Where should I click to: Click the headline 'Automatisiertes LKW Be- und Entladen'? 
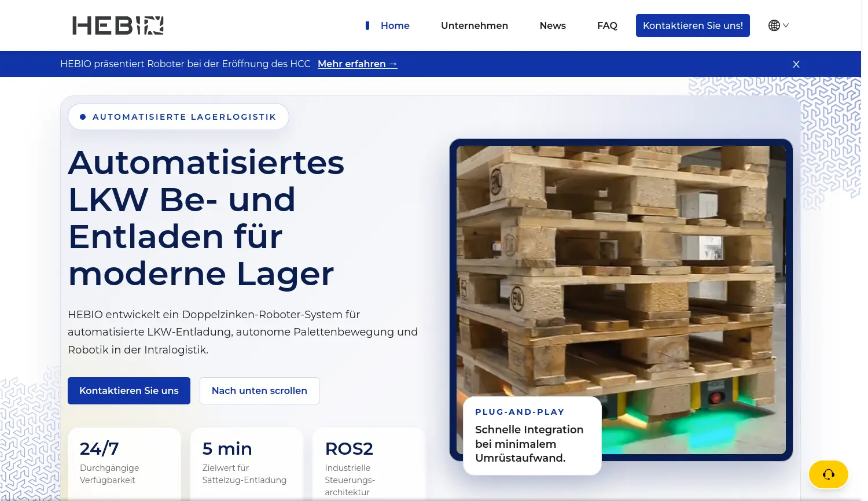pos(207,218)
